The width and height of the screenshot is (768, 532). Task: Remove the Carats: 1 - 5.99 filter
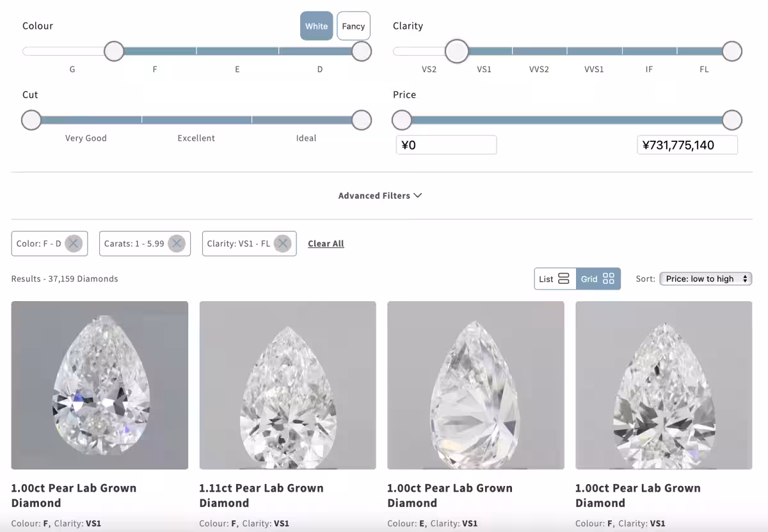(x=177, y=244)
